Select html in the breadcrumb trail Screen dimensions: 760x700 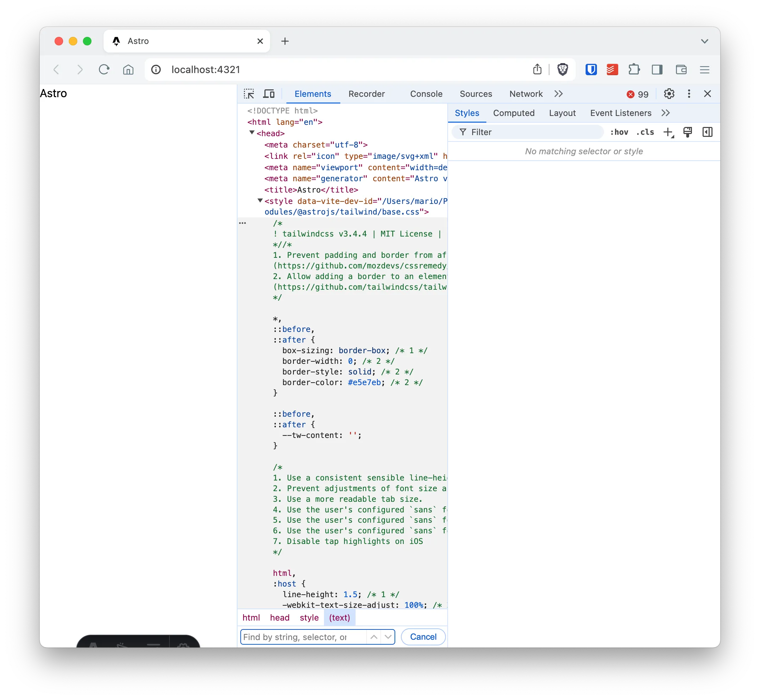(251, 618)
